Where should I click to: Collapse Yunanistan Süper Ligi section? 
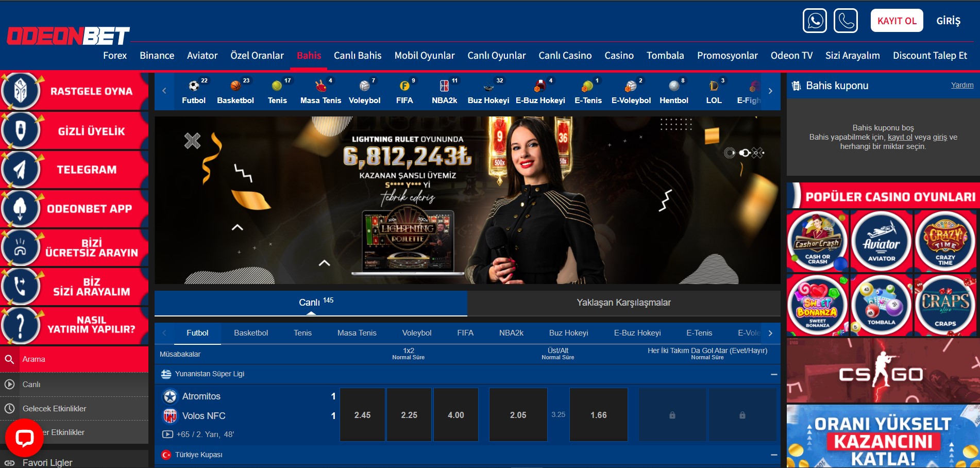click(x=774, y=374)
